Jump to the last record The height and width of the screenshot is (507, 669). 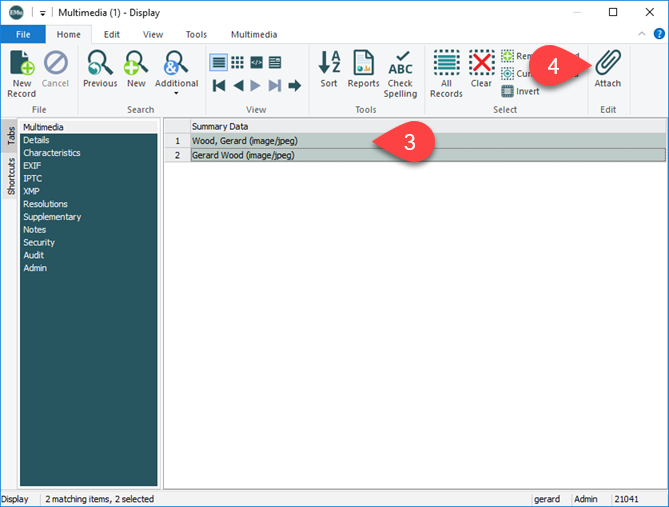tap(275, 86)
